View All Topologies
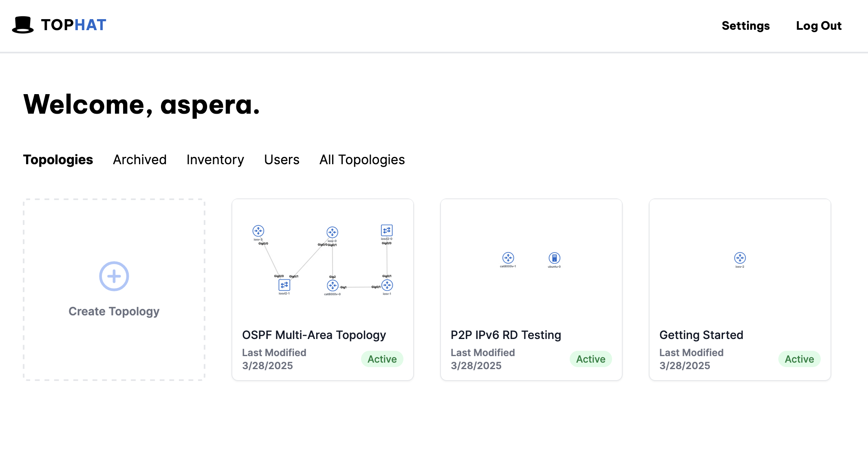 click(x=362, y=160)
